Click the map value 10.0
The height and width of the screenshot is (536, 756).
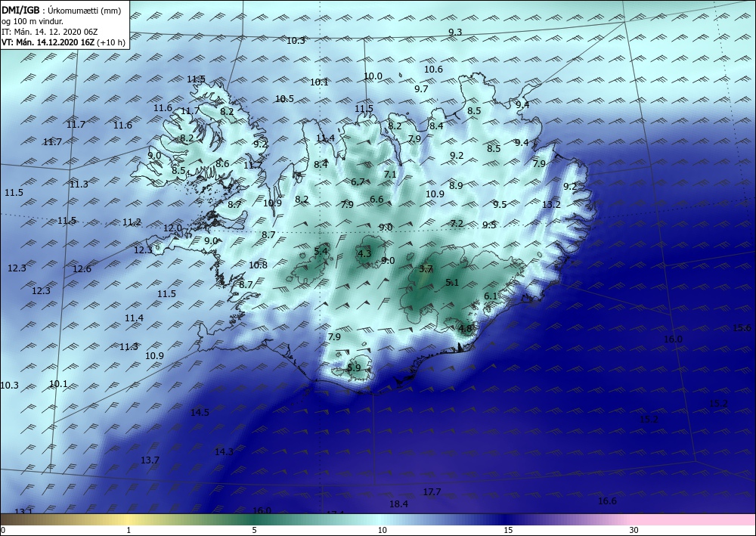[373, 76]
